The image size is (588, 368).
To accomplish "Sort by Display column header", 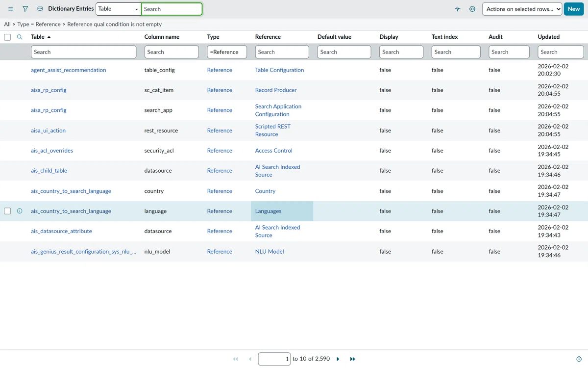I will (389, 37).
